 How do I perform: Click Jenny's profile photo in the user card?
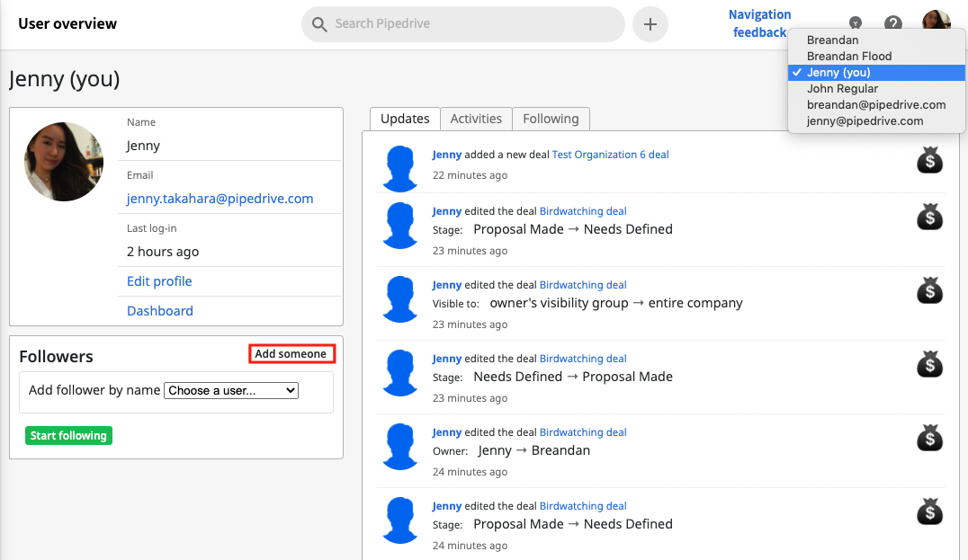tap(64, 162)
